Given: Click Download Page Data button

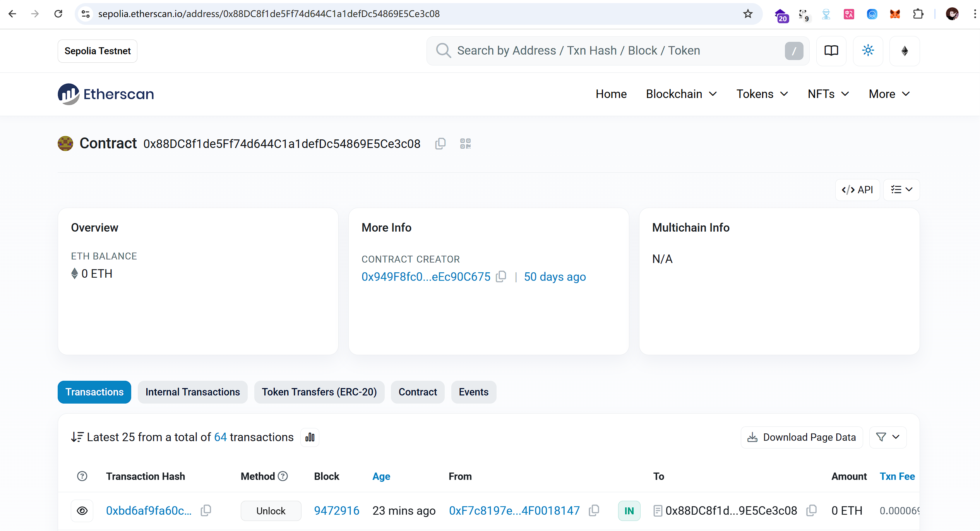Looking at the screenshot, I should click(x=802, y=437).
